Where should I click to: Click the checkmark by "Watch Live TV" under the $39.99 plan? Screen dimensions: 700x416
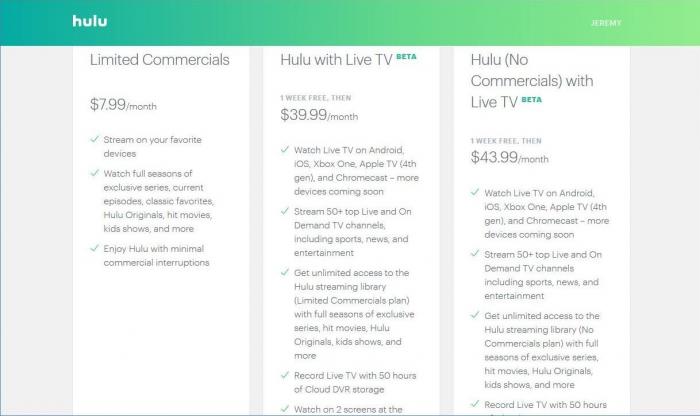point(284,150)
